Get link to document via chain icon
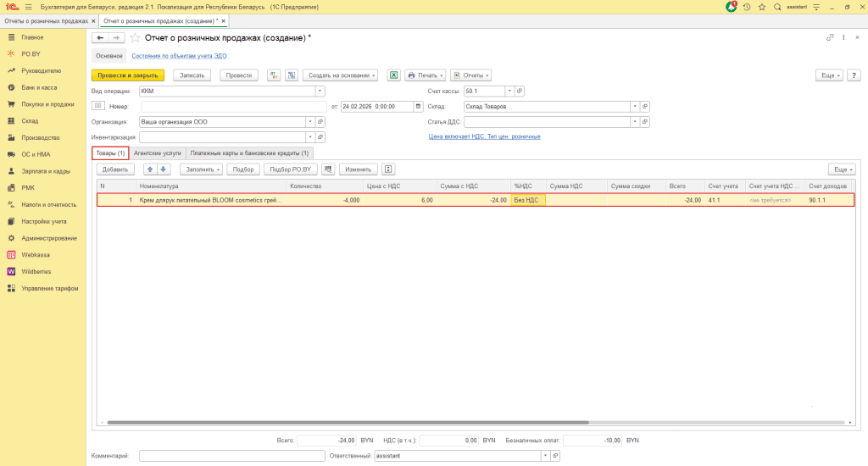The height and width of the screenshot is (466, 868). (830, 38)
